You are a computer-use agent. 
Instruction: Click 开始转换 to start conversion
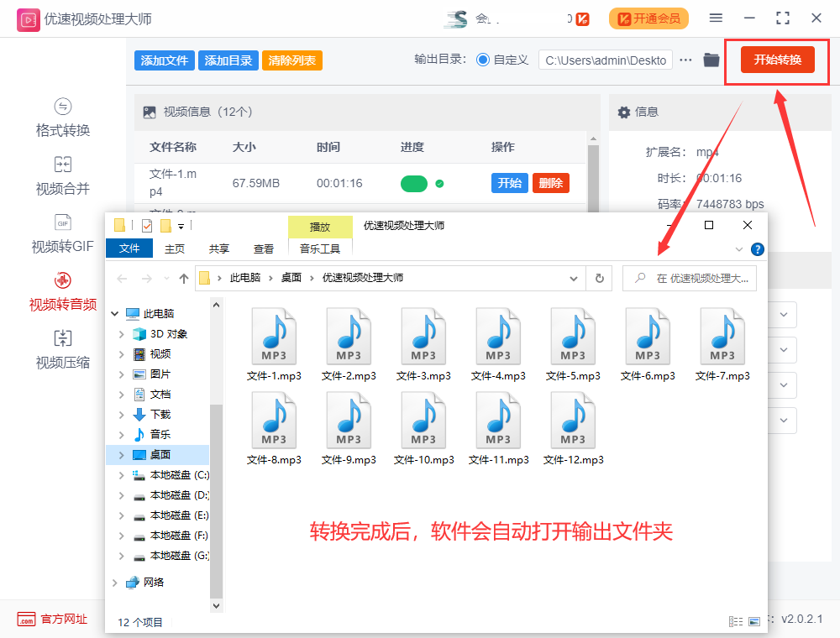coord(775,60)
